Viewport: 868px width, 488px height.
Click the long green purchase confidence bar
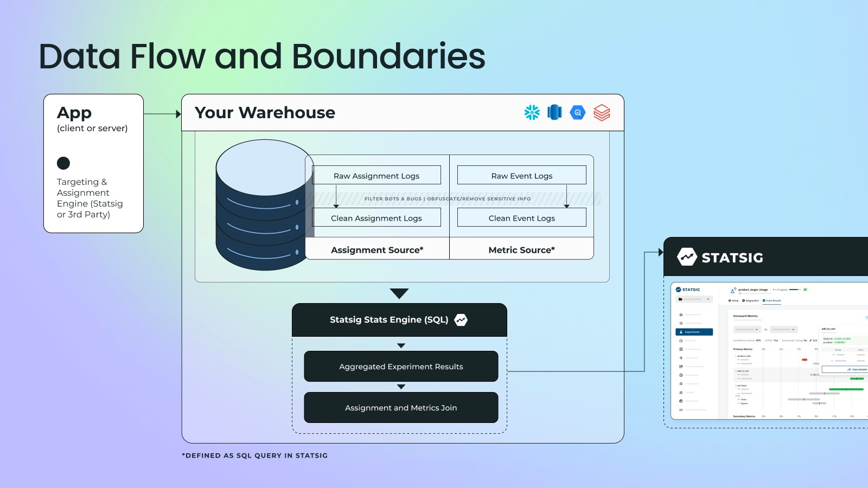pyautogui.click(x=846, y=389)
